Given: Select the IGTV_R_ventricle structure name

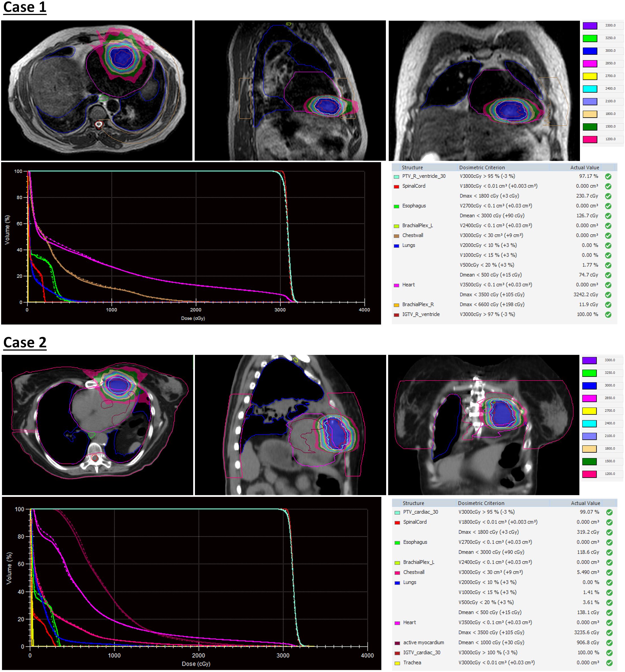Looking at the screenshot, I should coord(421,314).
